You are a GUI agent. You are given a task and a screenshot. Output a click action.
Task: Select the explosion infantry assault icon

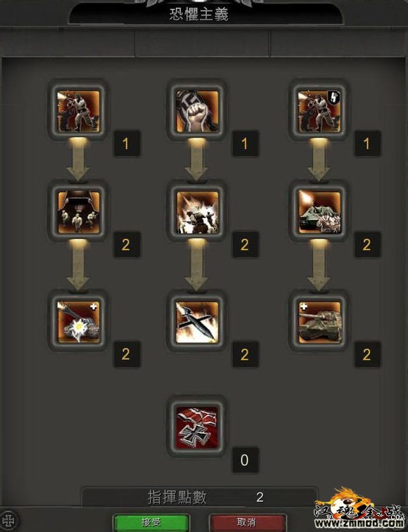click(x=197, y=212)
